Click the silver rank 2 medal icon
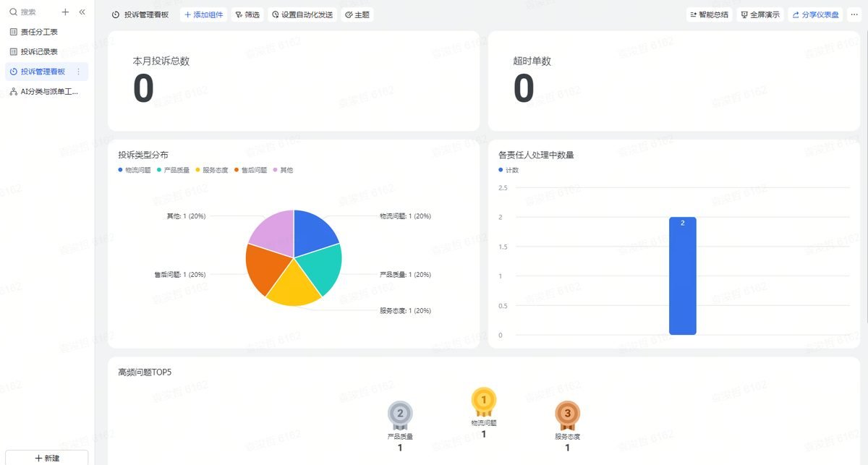868x465 pixels. click(x=400, y=415)
